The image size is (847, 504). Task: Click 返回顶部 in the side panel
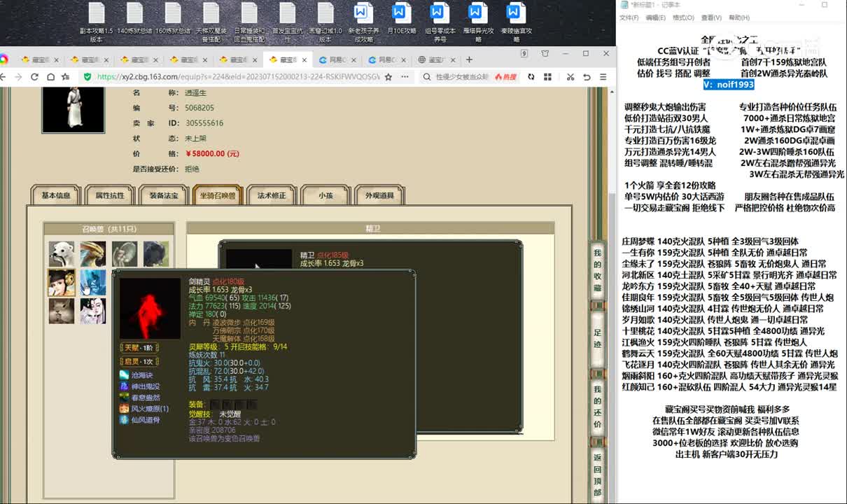[597, 475]
